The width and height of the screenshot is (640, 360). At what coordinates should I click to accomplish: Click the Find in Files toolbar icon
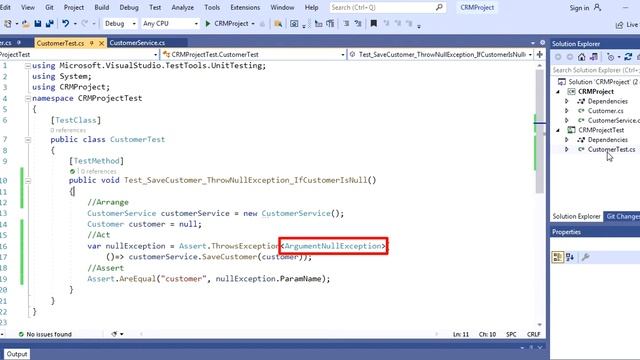click(278, 24)
